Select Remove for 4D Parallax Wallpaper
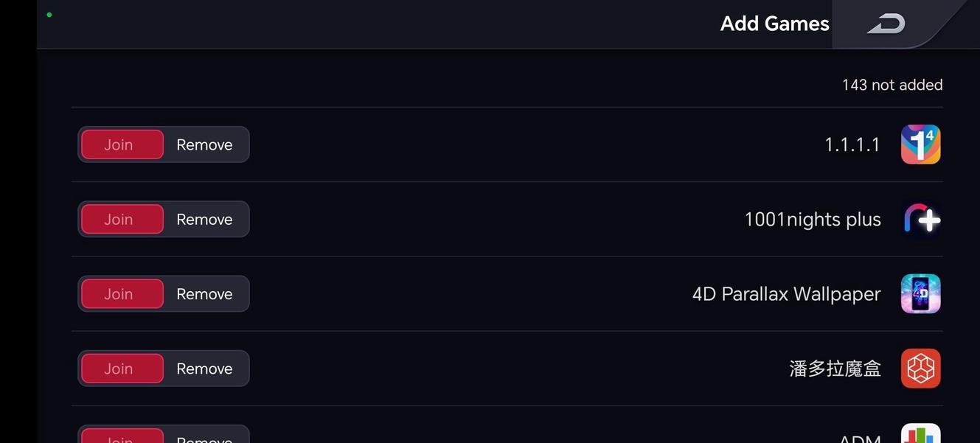This screenshot has height=443, width=980. [x=204, y=294]
